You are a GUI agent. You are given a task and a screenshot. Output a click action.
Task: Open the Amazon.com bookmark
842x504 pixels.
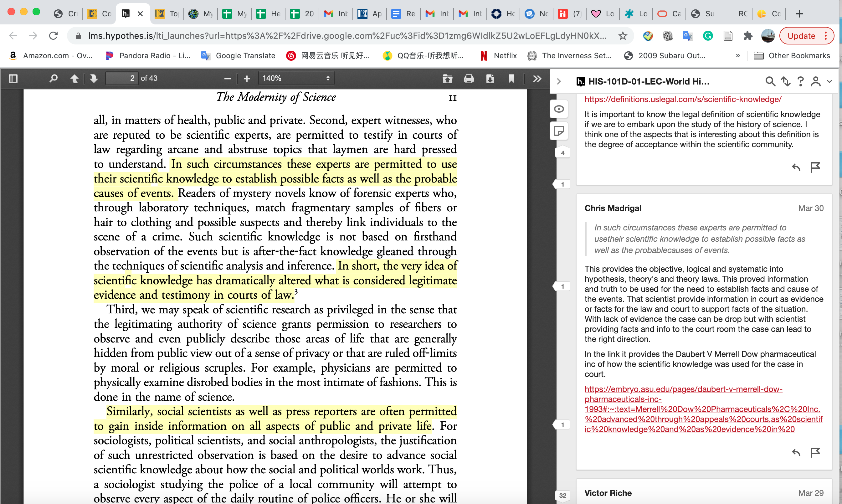[x=51, y=56]
